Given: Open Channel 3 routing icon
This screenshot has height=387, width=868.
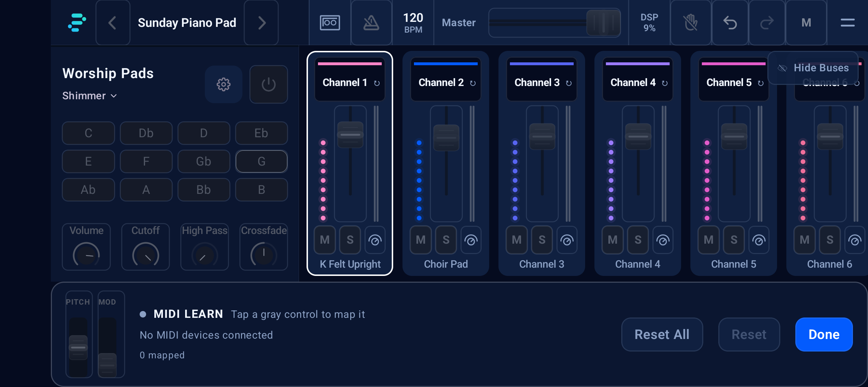Looking at the screenshot, I should tap(567, 240).
